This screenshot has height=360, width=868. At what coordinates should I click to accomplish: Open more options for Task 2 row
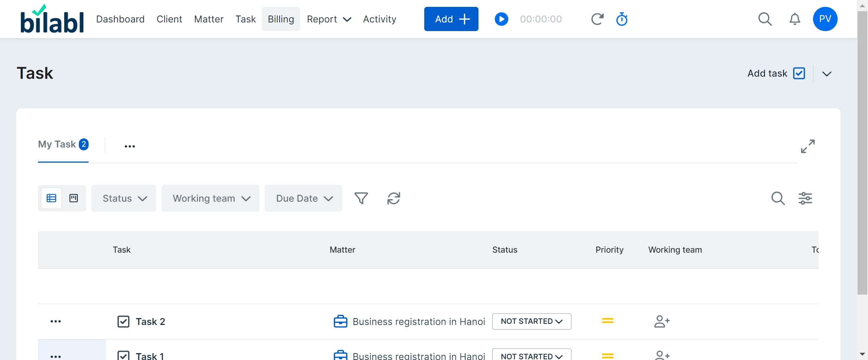(56, 321)
